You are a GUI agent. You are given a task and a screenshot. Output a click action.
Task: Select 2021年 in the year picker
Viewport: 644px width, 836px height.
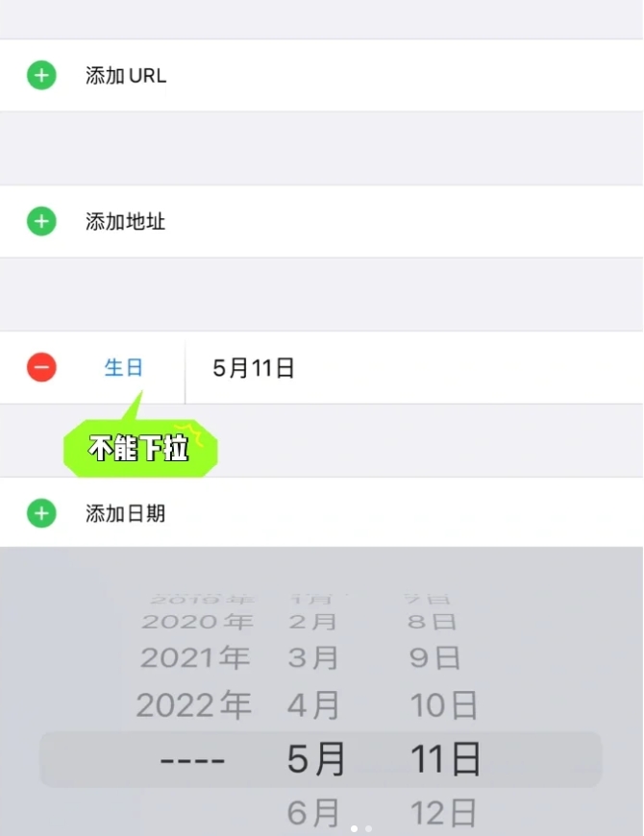point(193,658)
